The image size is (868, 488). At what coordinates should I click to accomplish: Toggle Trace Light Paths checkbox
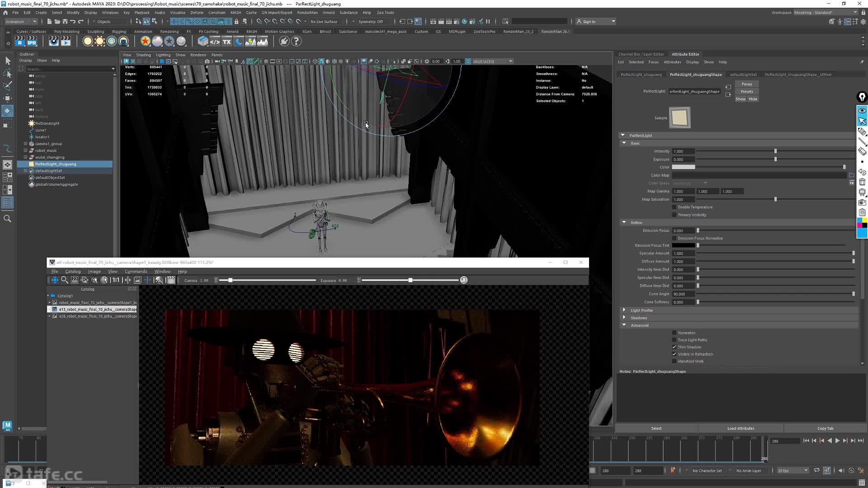pos(675,340)
